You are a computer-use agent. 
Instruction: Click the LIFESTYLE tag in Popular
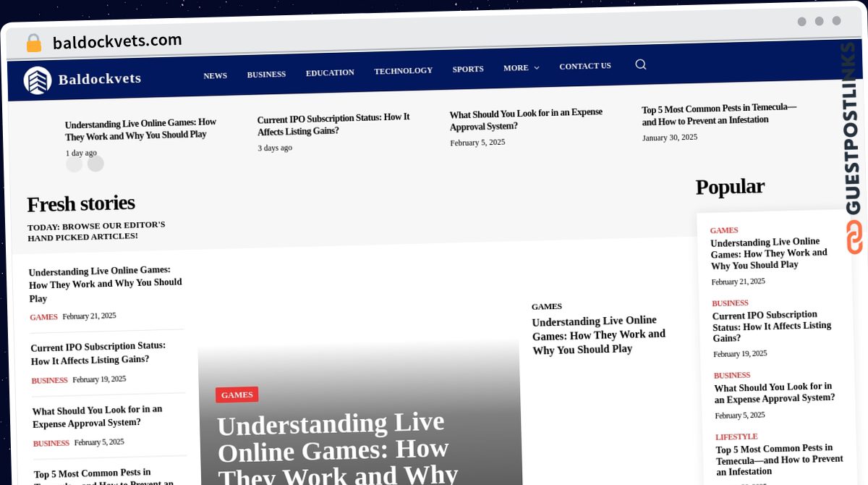pos(736,436)
